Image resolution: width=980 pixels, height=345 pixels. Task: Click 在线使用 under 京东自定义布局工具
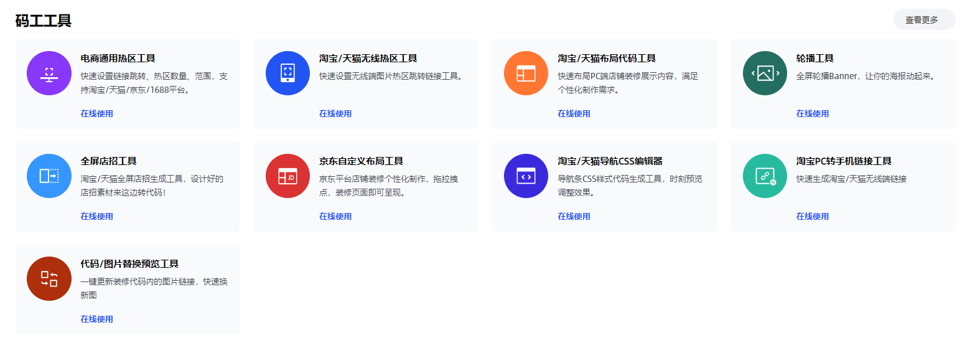point(335,216)
